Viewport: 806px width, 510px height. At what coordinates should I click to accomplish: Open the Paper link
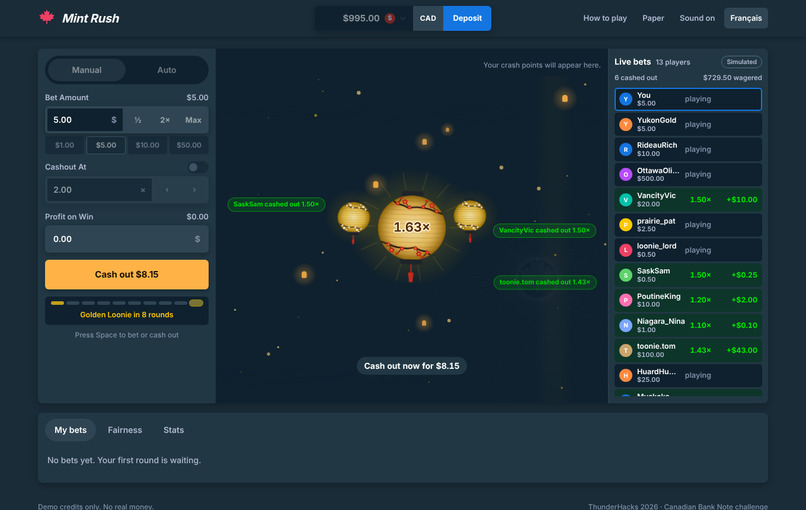(x=653, y=18)
